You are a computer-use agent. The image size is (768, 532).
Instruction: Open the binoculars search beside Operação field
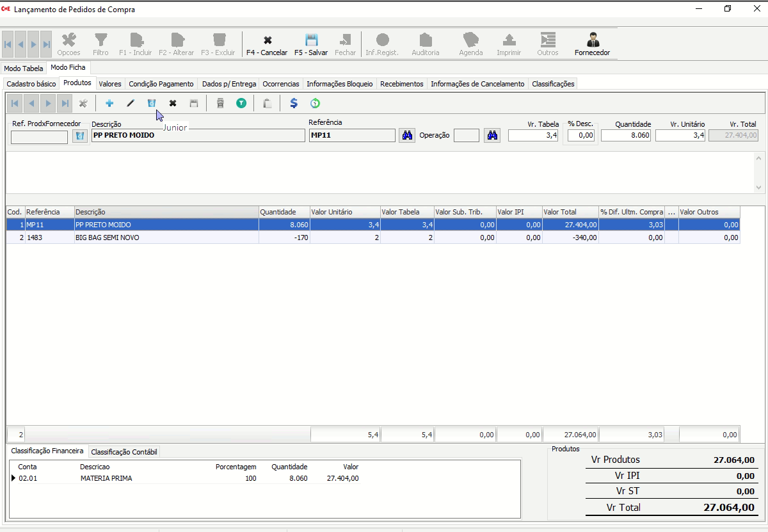[492, 135]
